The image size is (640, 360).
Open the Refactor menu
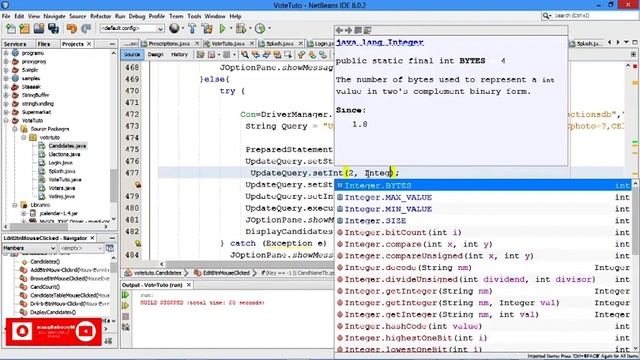pos(100,16)
